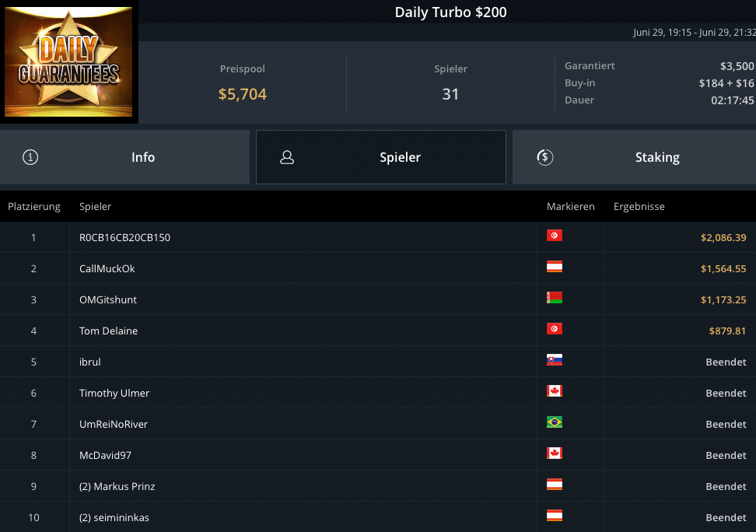
Task: Click the Daily Guarantees star logo
Action: pos(68,62)
